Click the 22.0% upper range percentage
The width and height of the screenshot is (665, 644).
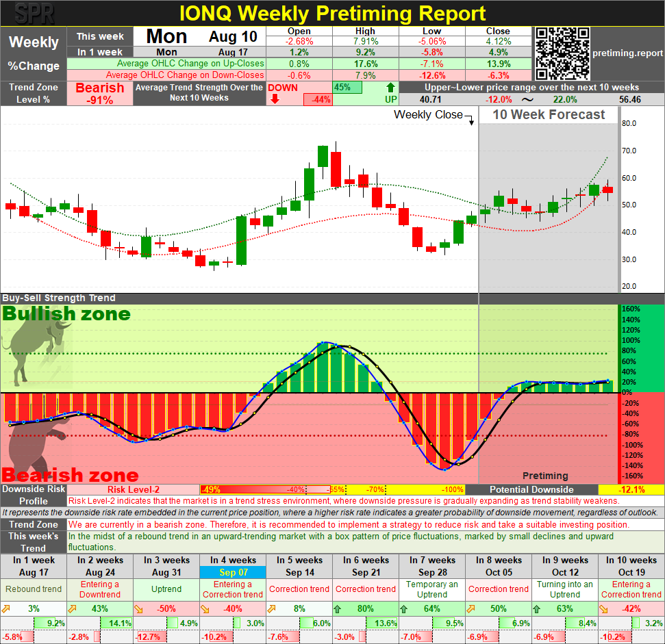[565, 99]
